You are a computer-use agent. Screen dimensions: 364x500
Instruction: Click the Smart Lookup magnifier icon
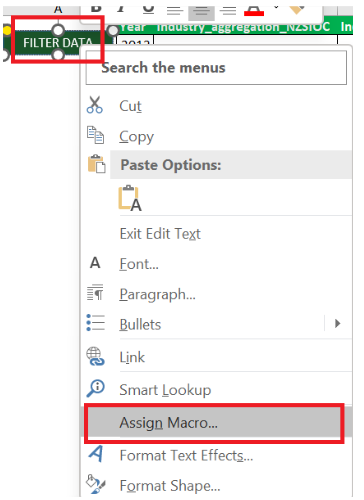95,388
